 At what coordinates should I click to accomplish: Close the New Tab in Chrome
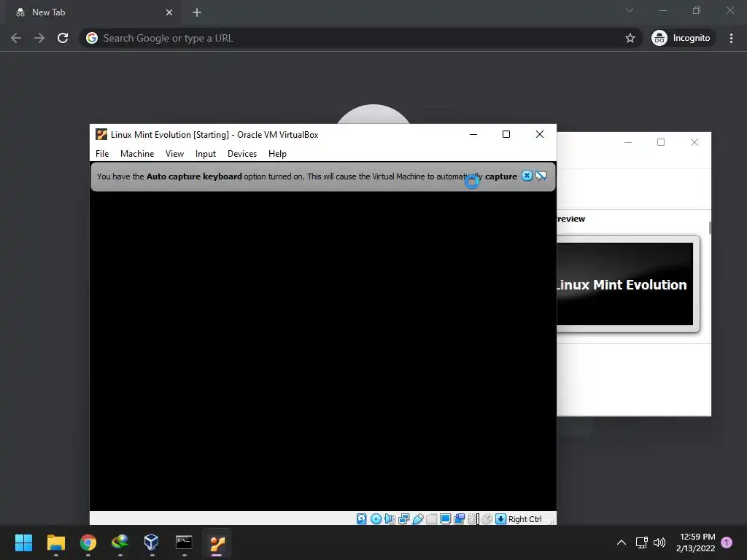[x=169, y=12]
